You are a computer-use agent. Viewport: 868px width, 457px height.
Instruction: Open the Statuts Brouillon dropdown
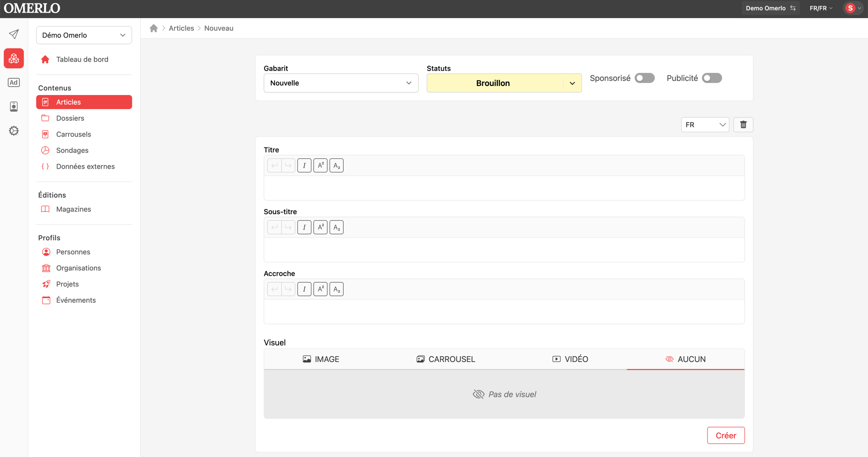(x=504, y=83)
